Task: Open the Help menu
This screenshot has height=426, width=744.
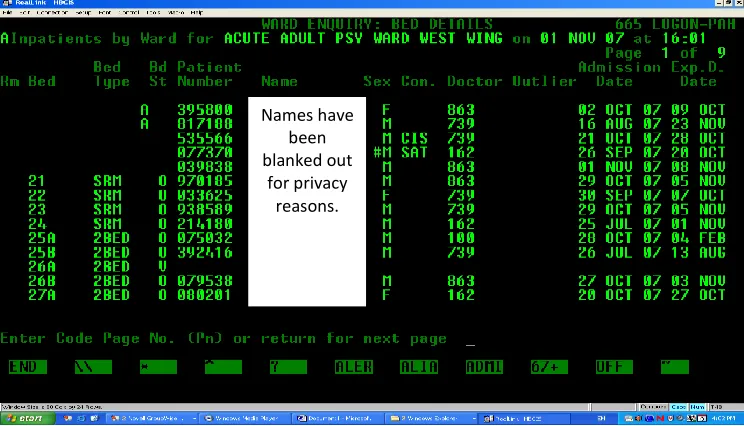Action: (197, 12)
